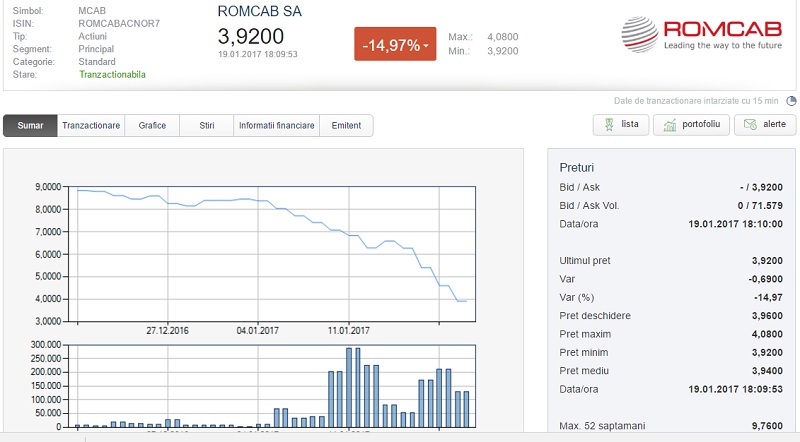Image resolution: width=800 pixels, height=442 pixels.
Task: Click the lista button label
Action: [x=630, y=124]
